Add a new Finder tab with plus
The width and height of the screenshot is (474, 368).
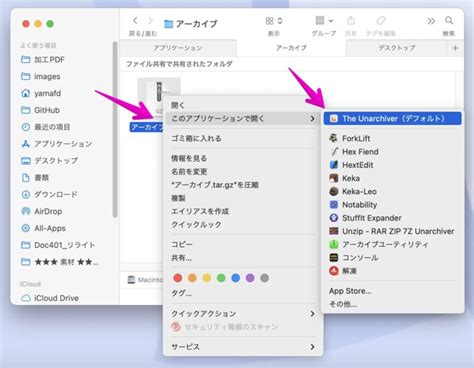coord(455,48)
